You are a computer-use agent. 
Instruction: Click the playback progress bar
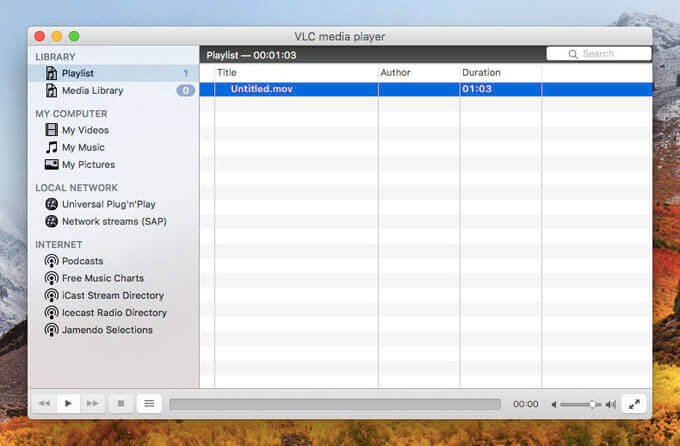coord(335,404)
